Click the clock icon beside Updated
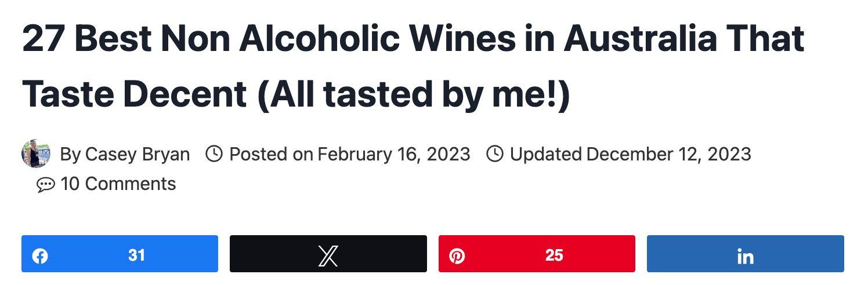868x285 pixels. click(x=494, y=154)
